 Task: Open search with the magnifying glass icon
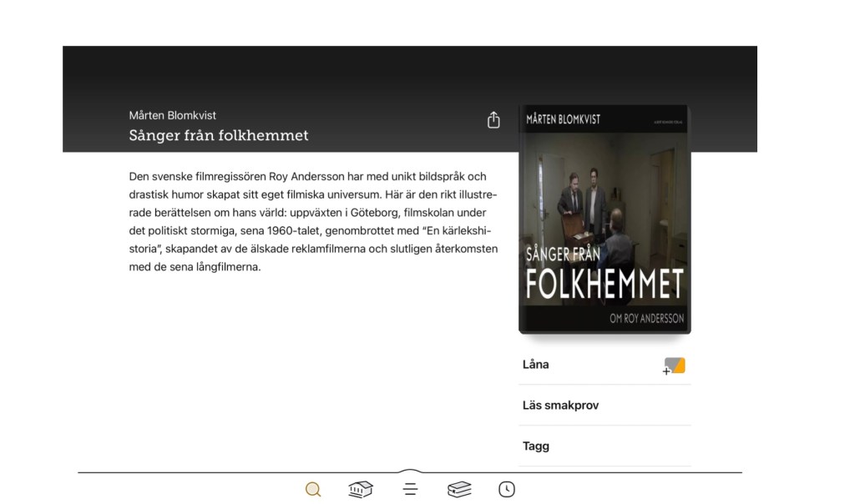tap(313, 489)
